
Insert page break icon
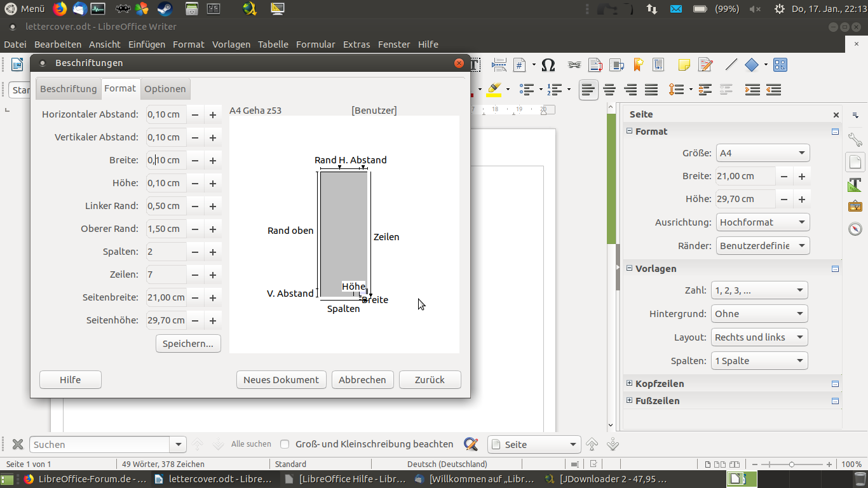click(499, 65)
